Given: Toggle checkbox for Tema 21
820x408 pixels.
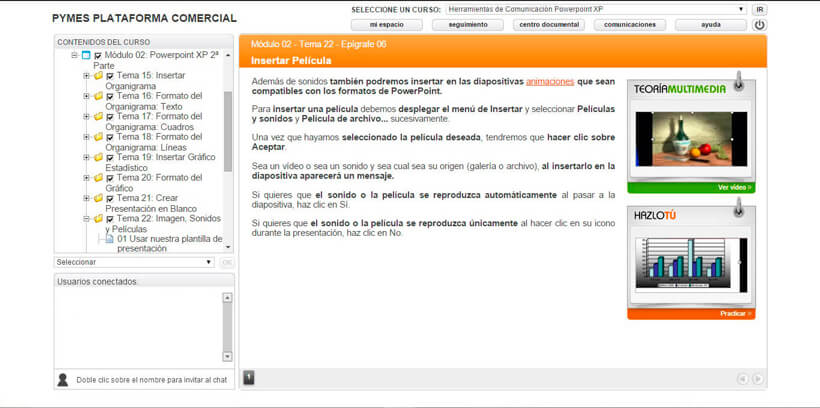Looking at the screenshot, I should click(110, 199).
